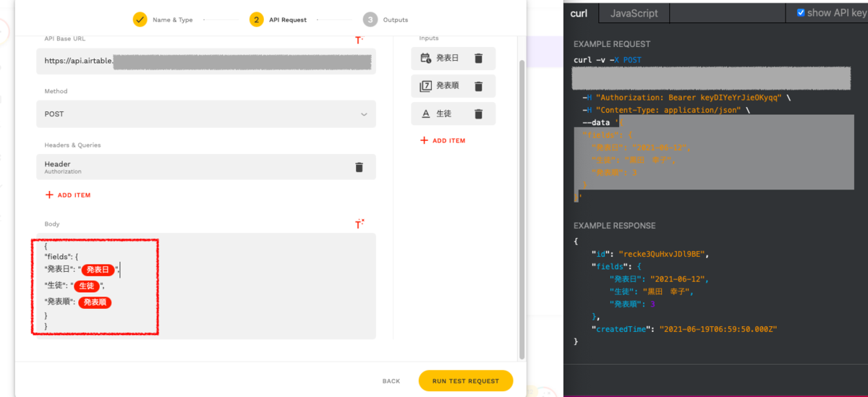Click the EXAMPLE RESPONSE heading
The image size is (868, 397).
point(614,226)
